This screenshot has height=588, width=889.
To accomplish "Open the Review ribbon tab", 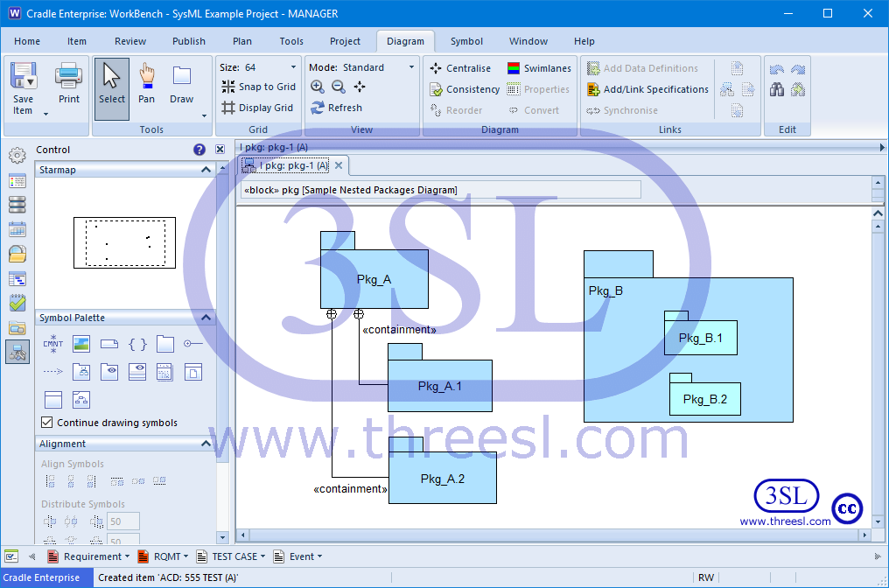I will pyautogui.click(x=130, y=41).
